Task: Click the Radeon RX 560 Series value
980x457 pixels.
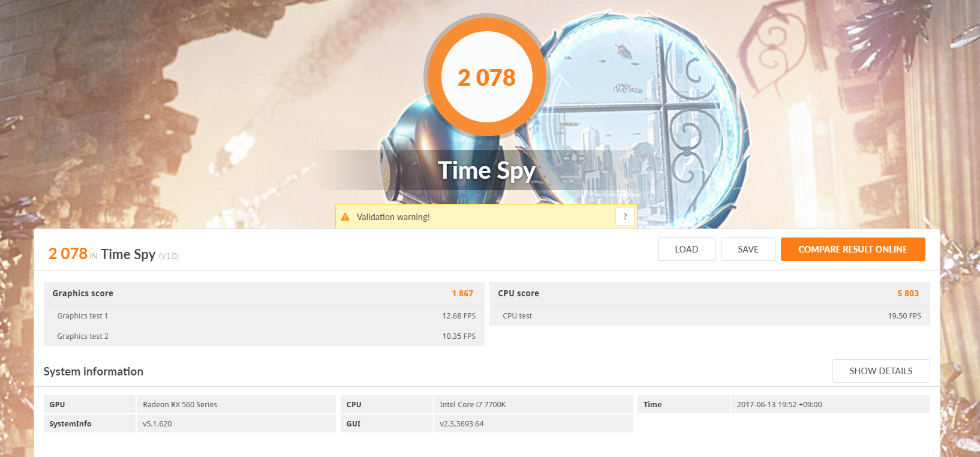Action: coord(180,405)
